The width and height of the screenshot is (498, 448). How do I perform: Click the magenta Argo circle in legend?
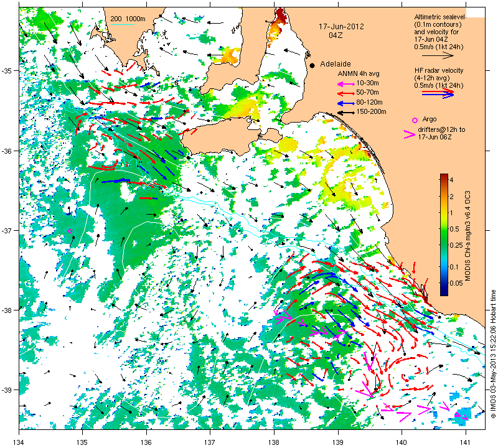click(415, 120)
